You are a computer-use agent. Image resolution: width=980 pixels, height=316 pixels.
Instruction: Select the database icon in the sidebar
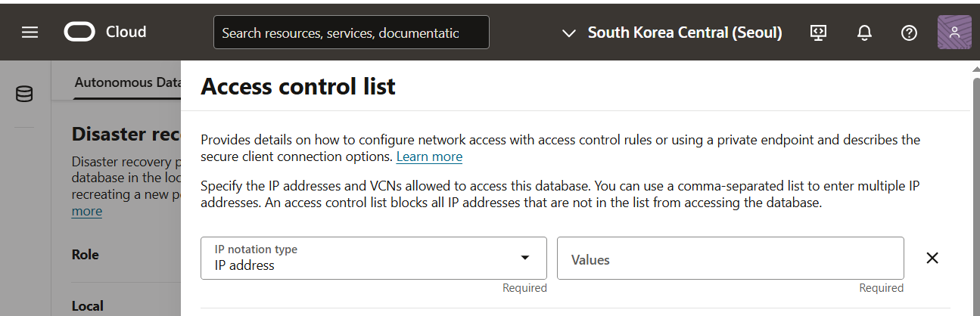24,94
